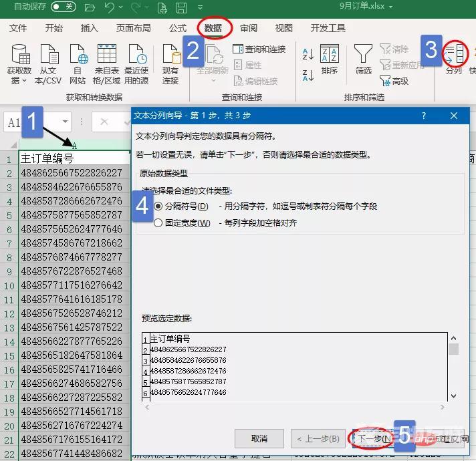Switch to the 公式 (Formulas) tab

coord(178,29)
